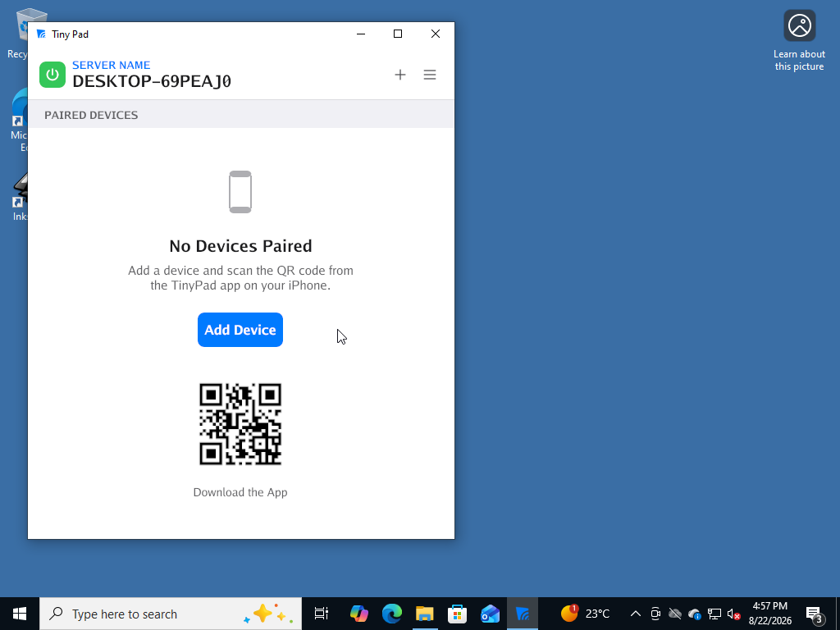The image size is (840, 630).
Task: Click the cloud sync-off tray icon
Action: pos(675,614)
